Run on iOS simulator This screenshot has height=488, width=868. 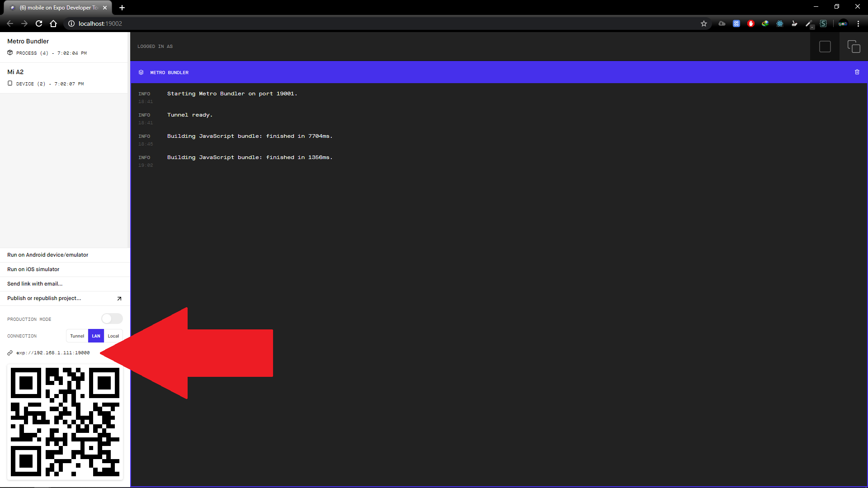33,269
